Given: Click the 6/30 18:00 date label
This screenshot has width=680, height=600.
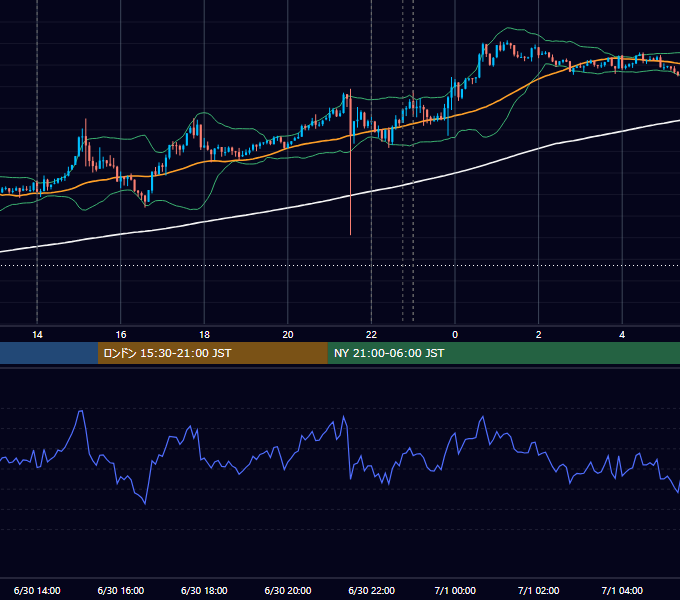Looking at the screenshot, I should (204, 590).
